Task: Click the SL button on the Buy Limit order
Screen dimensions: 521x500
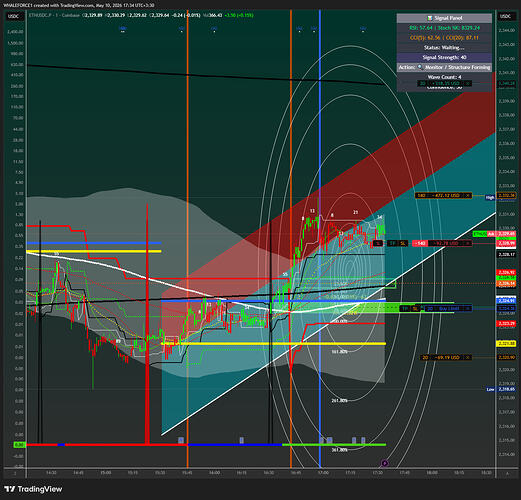Action: click(415, 309)
